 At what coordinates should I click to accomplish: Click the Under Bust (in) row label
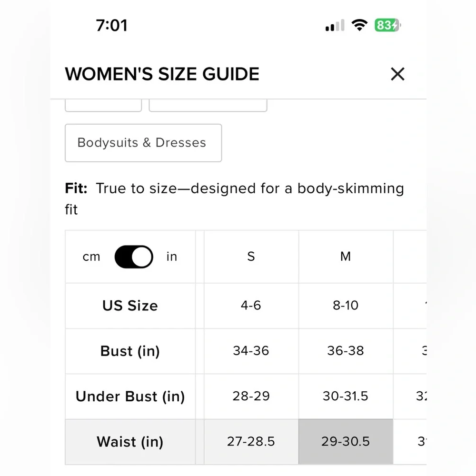130,397
